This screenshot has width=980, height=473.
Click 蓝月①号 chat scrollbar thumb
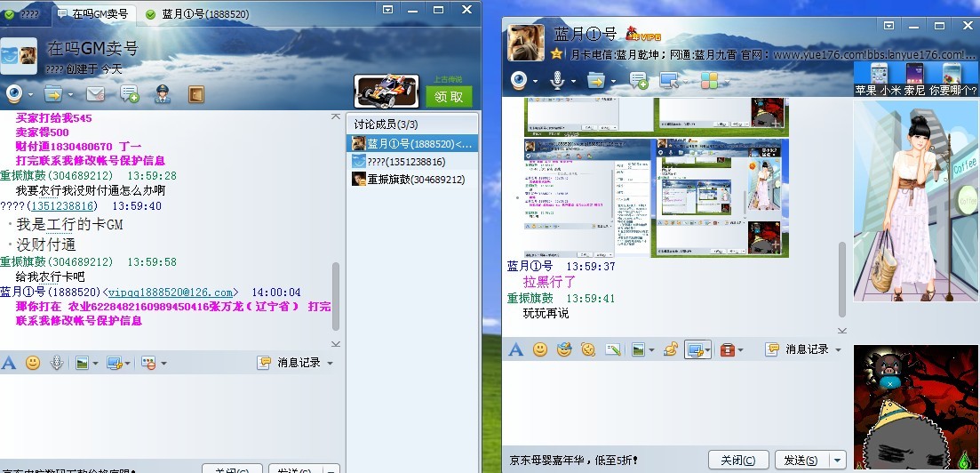click(842, 282)
